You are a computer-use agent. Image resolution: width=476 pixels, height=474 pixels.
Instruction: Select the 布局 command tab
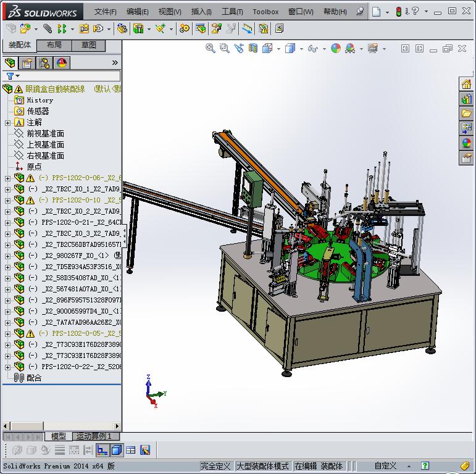tap(54, 45)
